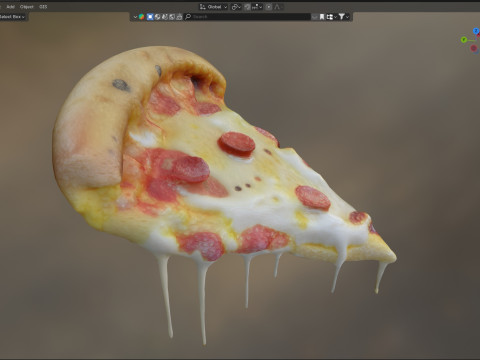Open the snap element options dropdown
This screenshot has height=360, width=480.
coord(257,7)
